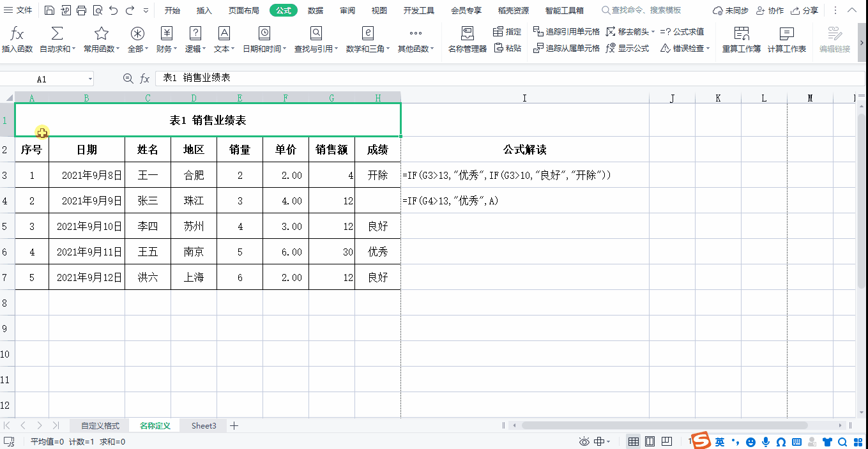This screenshot has width=868, height=449.
Task: Click the formula bar input showing 表1 销售业绩表
Action: coord(510,79)
